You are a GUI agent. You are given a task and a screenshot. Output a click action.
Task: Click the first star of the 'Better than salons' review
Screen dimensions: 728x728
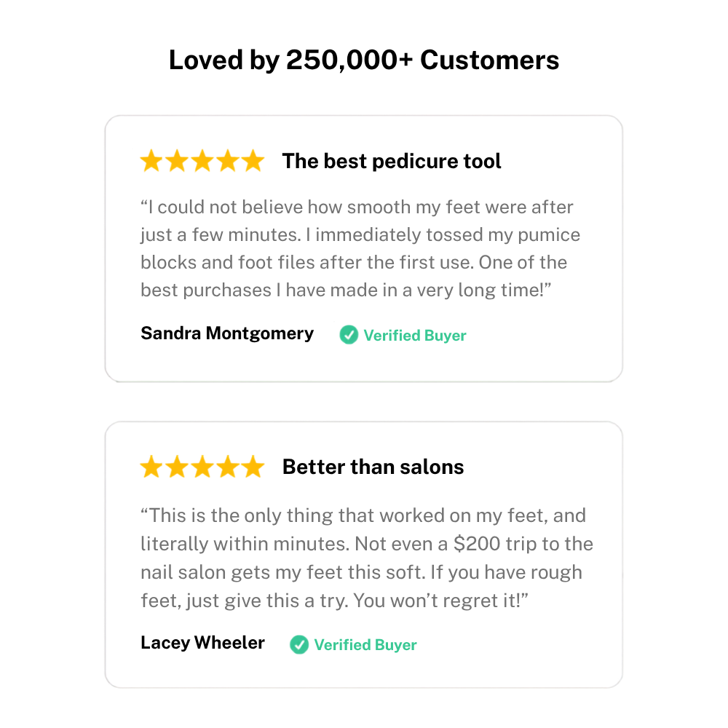[x=152, y=467]
